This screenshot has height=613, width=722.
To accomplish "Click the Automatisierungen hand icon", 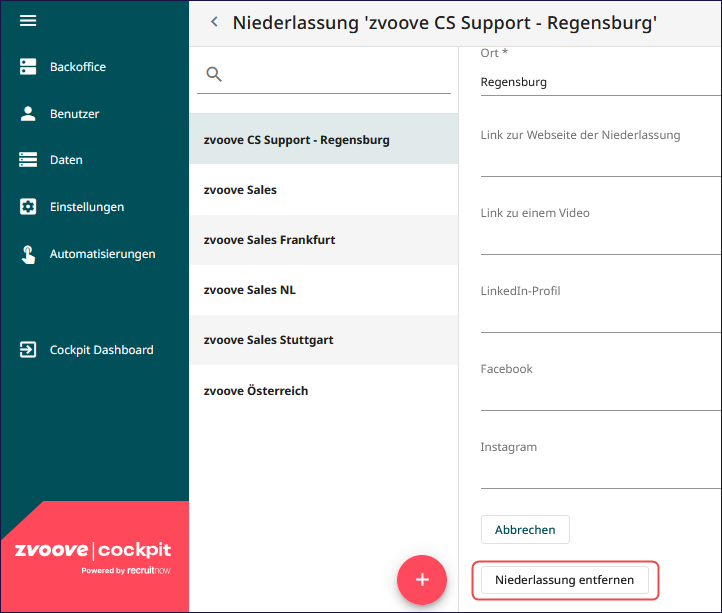I will [28, 254].
